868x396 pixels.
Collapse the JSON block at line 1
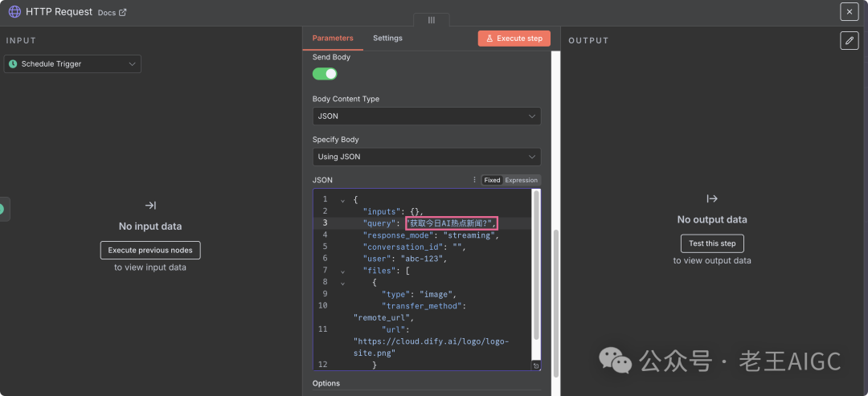click(342, 200)
